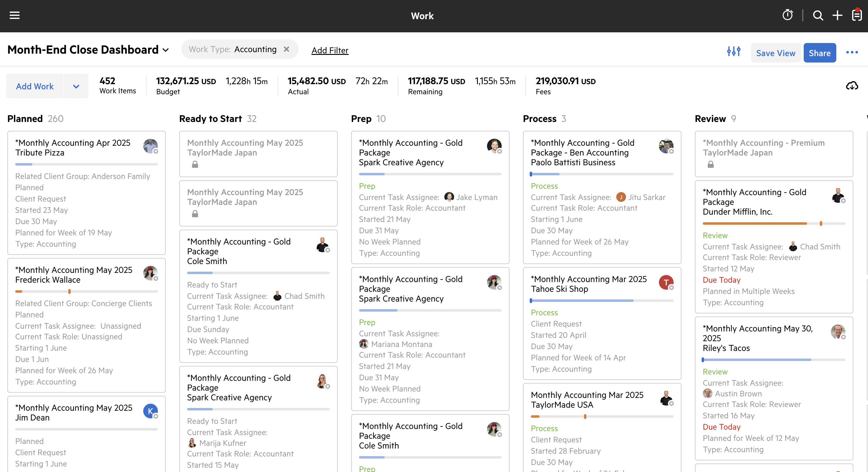Click the cloud download export icon
The width and height of the screenshot is (868, 472).
click(x=852, y=86)
